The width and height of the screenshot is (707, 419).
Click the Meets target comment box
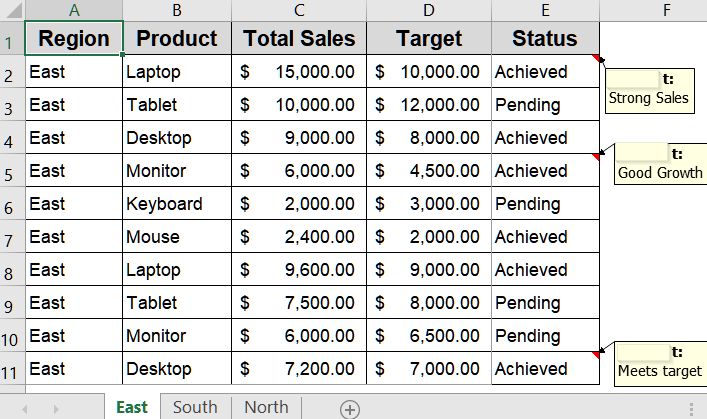pos(661,364)
